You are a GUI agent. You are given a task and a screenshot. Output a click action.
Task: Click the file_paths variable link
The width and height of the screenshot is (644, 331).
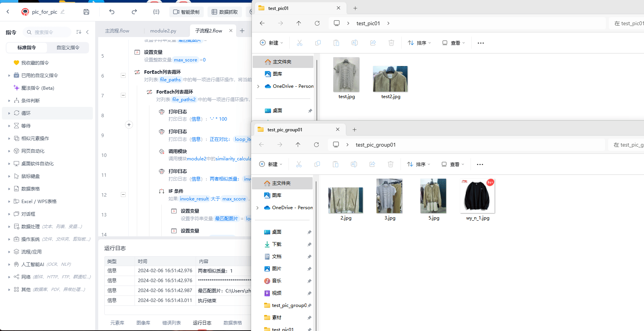170,80
